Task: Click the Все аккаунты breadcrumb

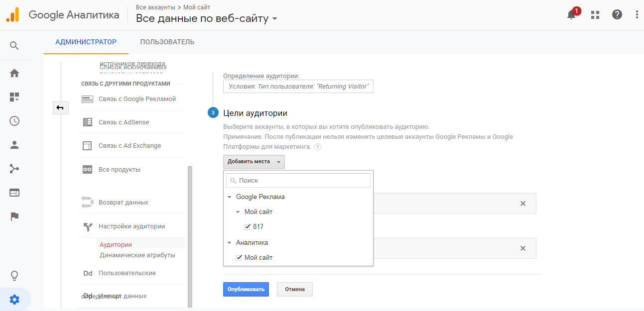Action: pyautogui.click(x=155, y=7)
